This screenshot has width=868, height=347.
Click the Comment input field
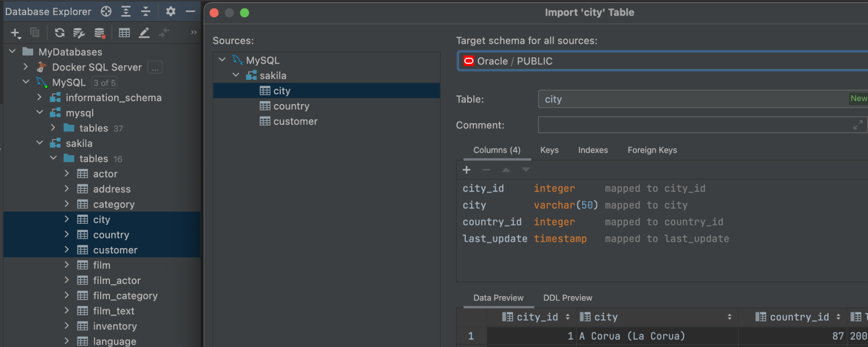pyautogui.click(x=694, y=125)
